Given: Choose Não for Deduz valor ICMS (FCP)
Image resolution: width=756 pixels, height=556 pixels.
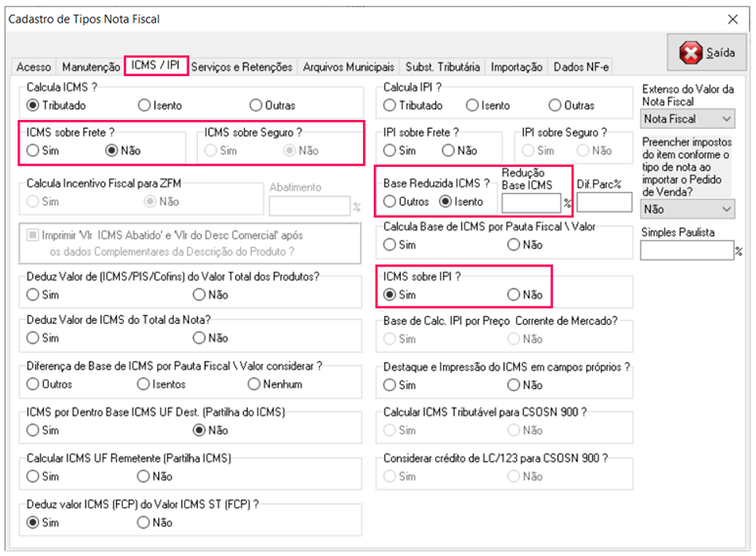Looking at the screenshot, I should pyautogui.click(x=145, y=523).
